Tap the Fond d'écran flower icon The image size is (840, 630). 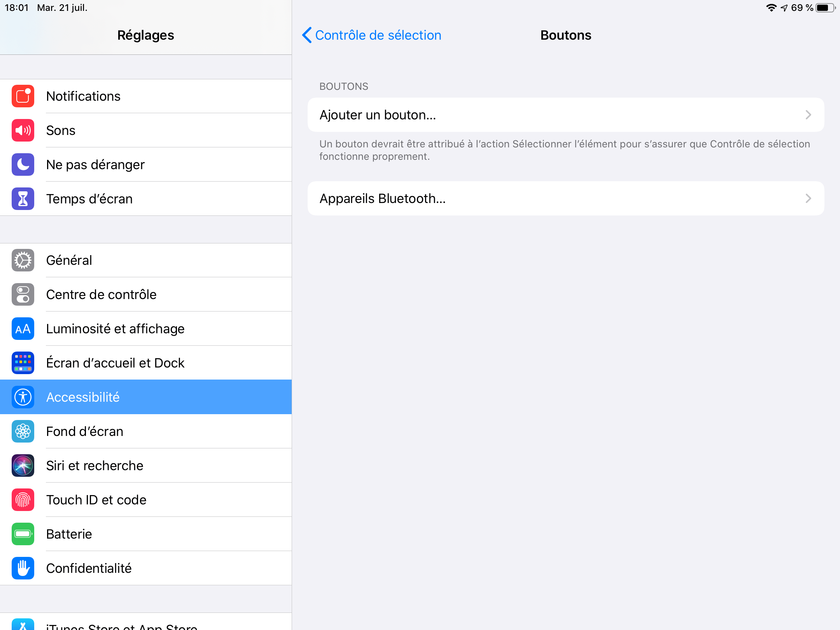(23, 431)
